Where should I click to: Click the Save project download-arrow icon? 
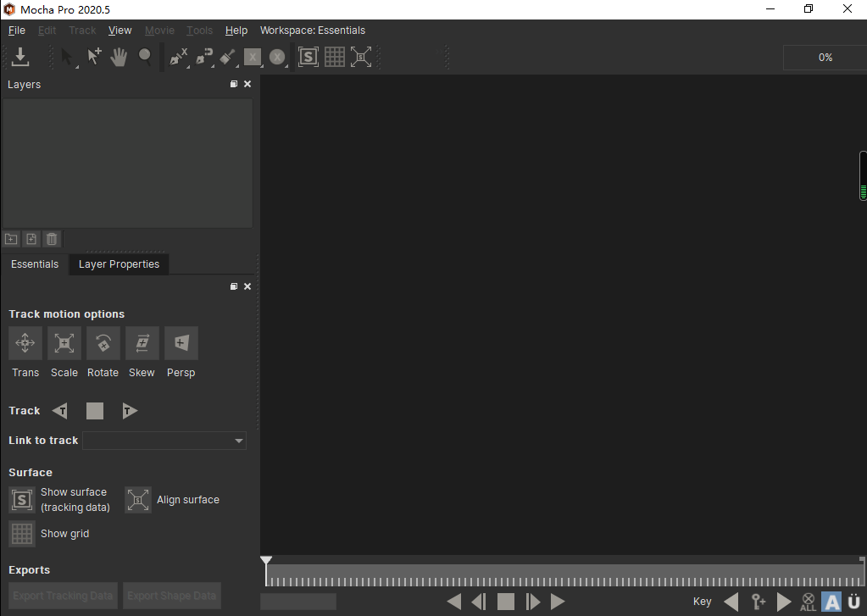click(20, 57)
